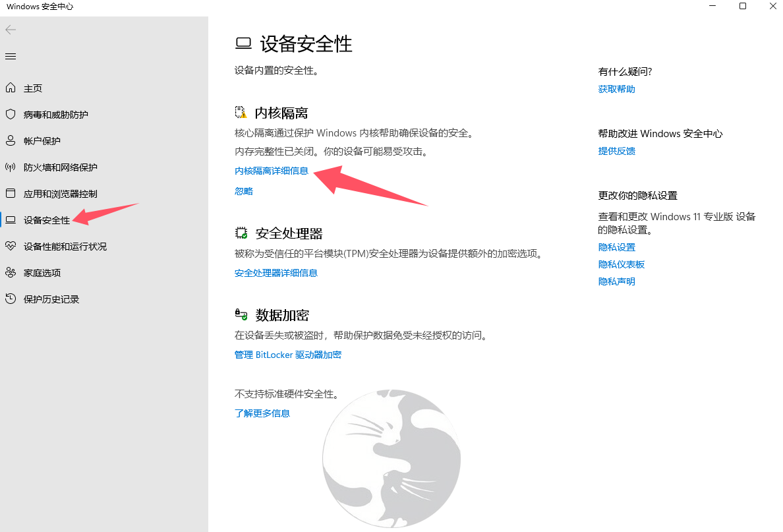
Task: Open 内核隔离详细信息 link
Action: coord(271,170)
